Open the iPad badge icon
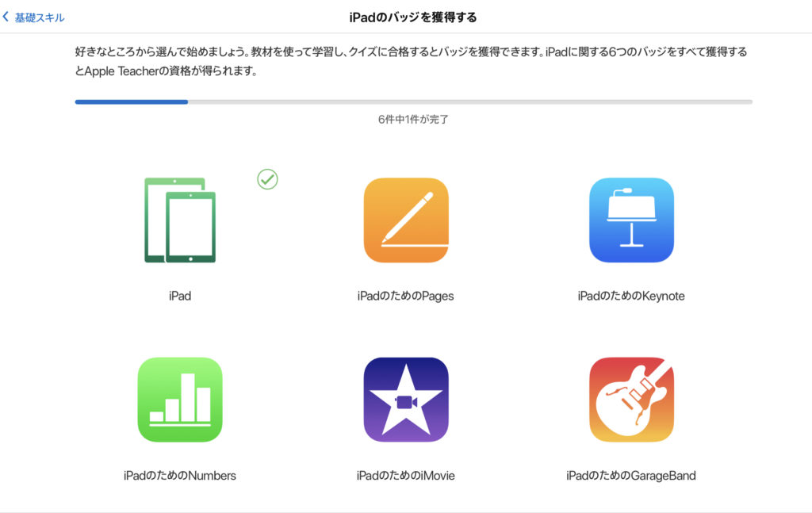Image resolution: width=812 pixels, height=513 pixels. [180, 220]
